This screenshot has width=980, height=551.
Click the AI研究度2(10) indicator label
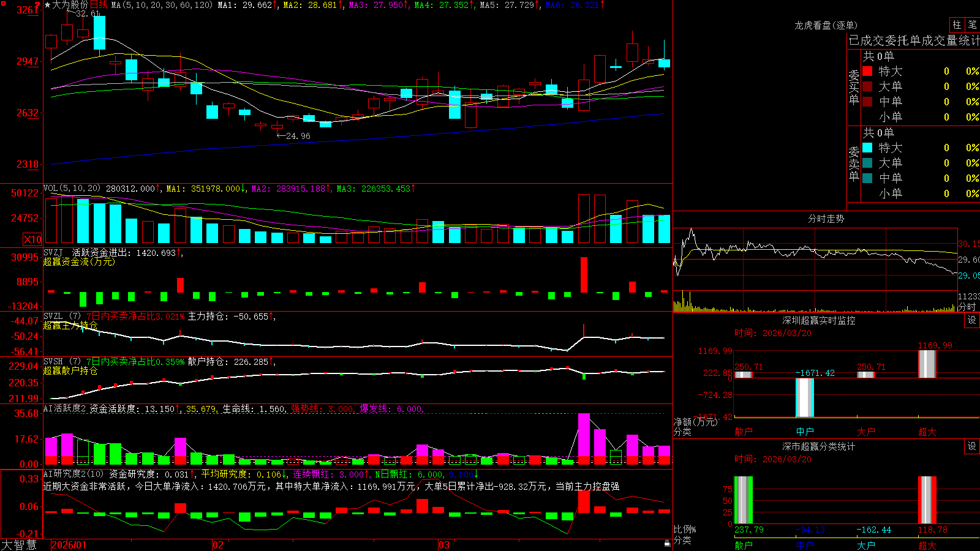click(73, 474)
